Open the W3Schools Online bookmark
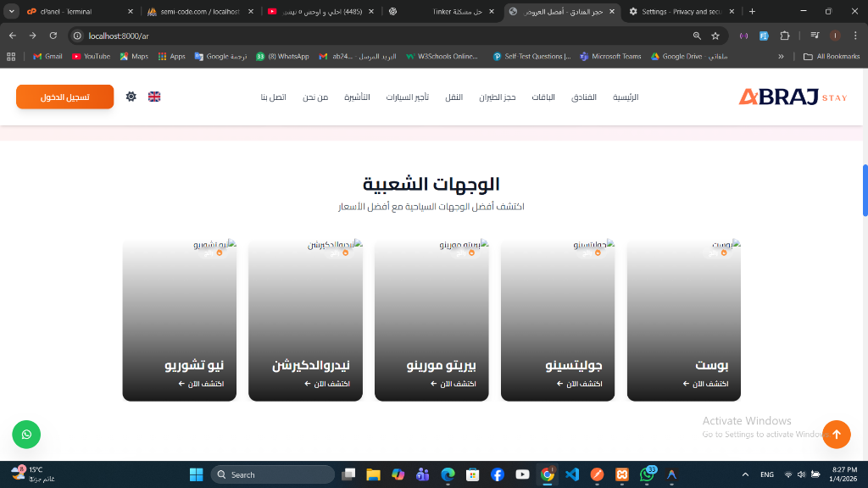This screenshot has width=868, height=488. coord(442,57)
